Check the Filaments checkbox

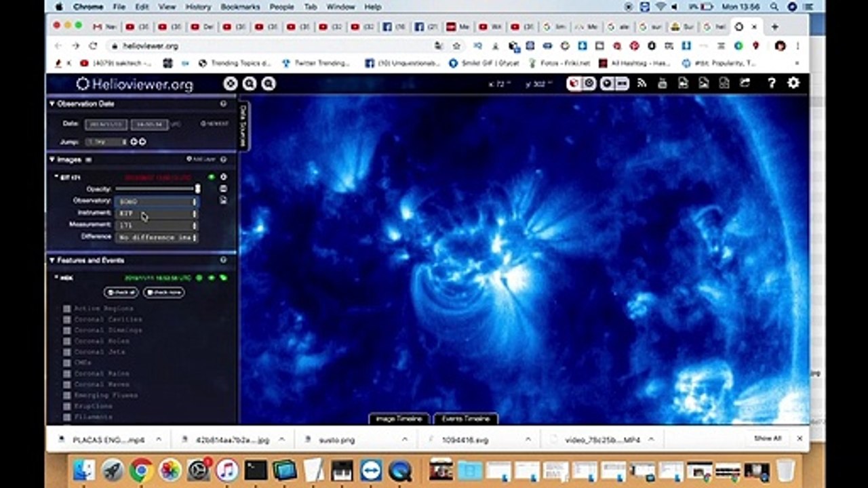67,417
